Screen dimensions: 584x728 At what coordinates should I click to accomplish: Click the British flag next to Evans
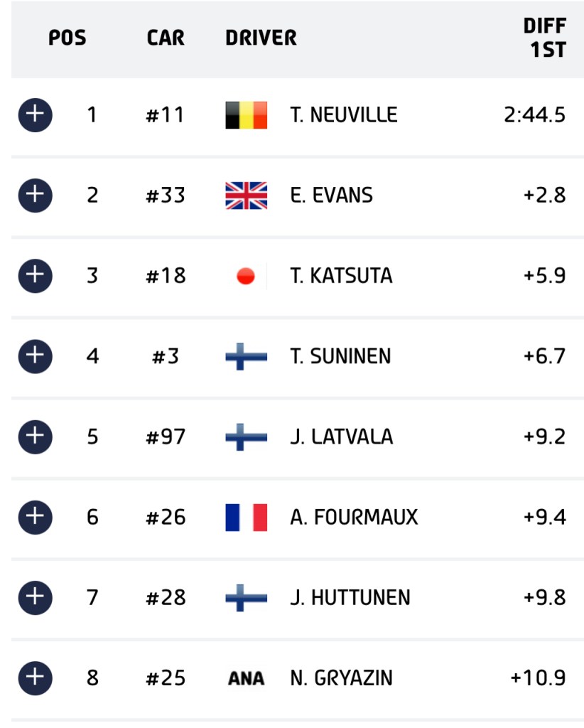(x=247, y=195)
